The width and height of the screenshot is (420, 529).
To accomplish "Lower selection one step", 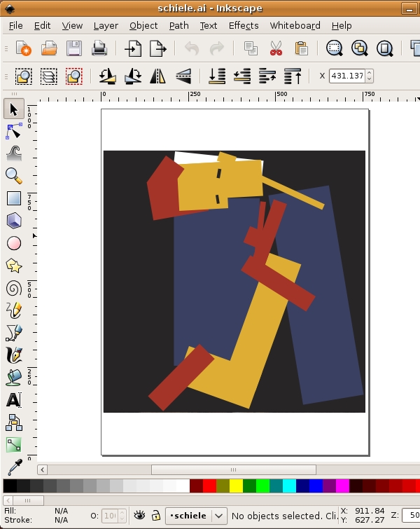I will [x=242, y=76].
